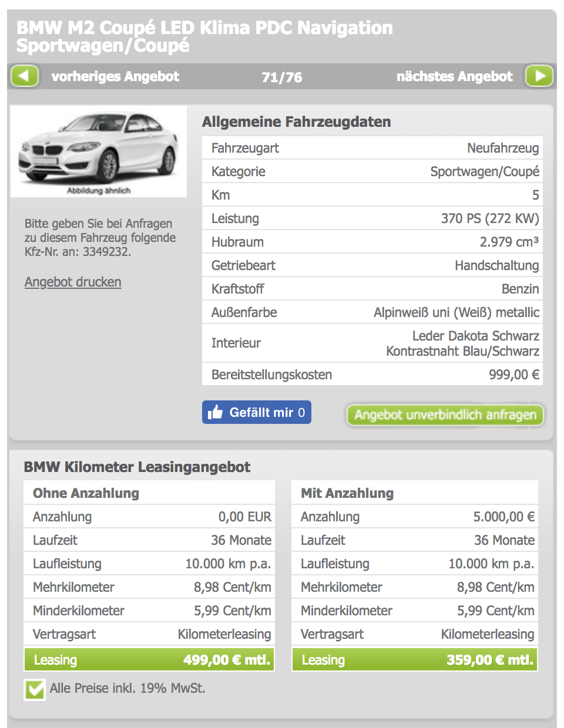The height and width of the screenshot is (728, 564).
Task: Select the 'Handschaltung' value
Action: 497,265
